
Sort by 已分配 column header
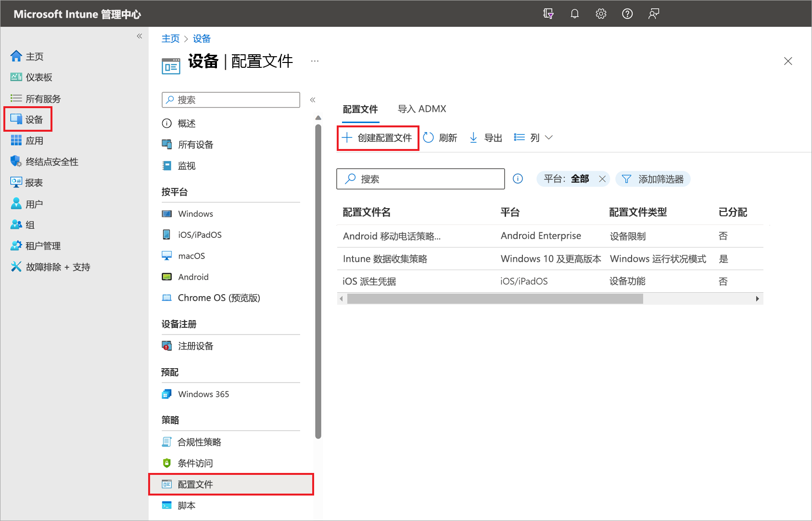click(733, 212)
